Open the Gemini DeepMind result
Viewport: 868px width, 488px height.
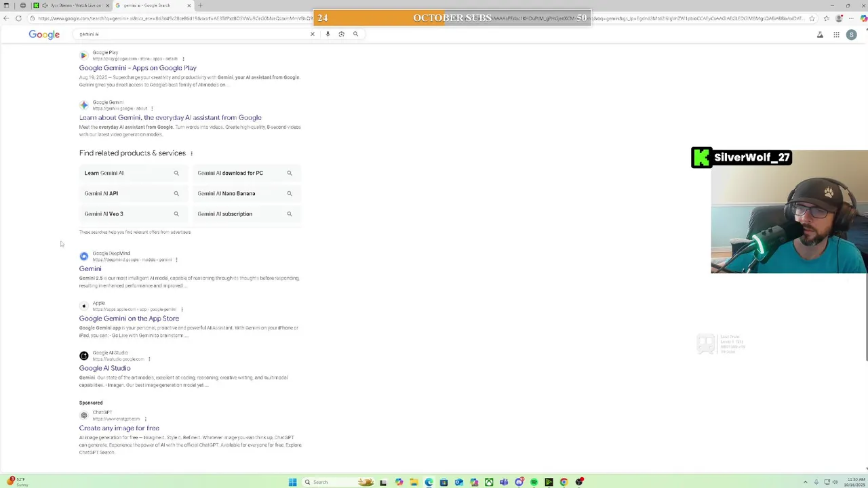click(90, 268)
